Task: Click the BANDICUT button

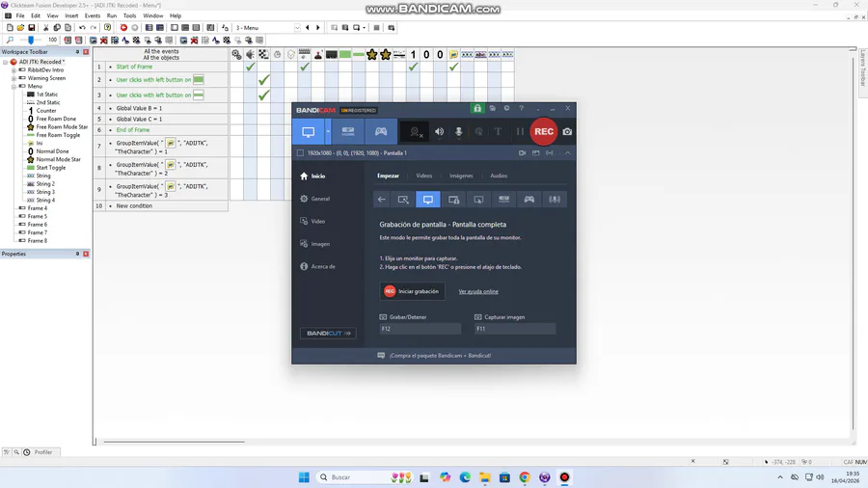Action: tap(328, 333)
